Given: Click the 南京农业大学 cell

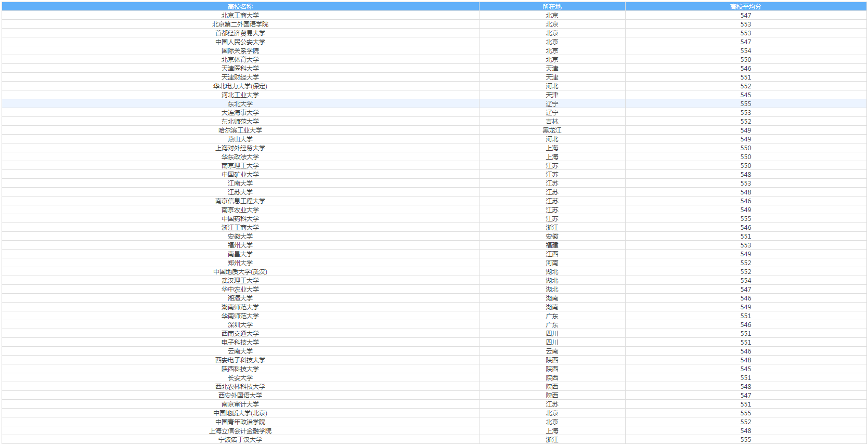Looking at the screenshot, I should point(240,210).
